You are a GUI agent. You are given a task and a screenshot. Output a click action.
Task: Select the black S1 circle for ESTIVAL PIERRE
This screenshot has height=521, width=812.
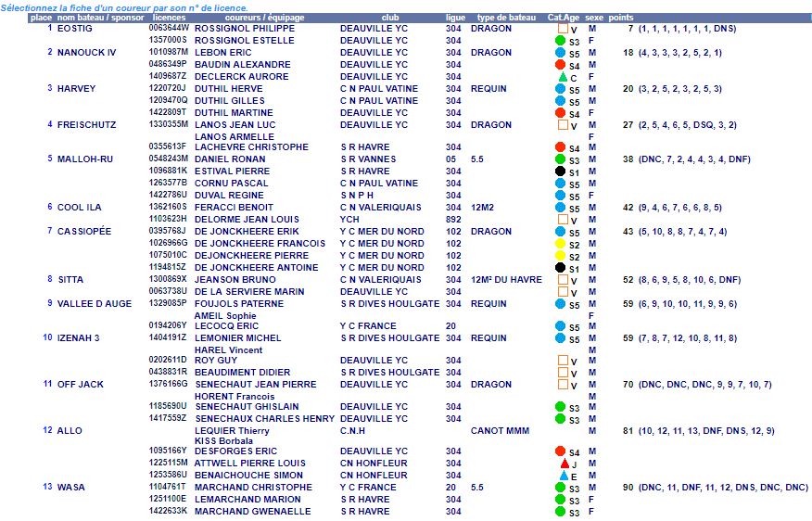pos(560,172)
